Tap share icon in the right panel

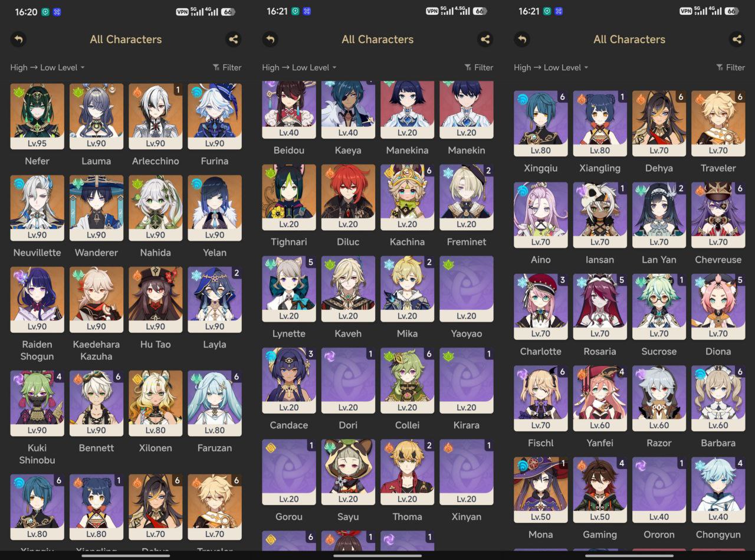click(737, 40)
